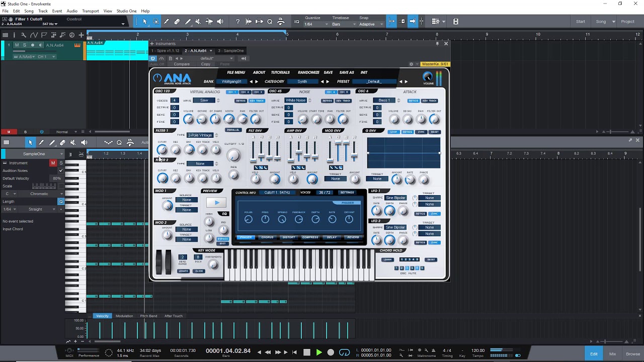
Task: Enable the LOOP toggle in G ENV
Action: (x=393, y=132)
